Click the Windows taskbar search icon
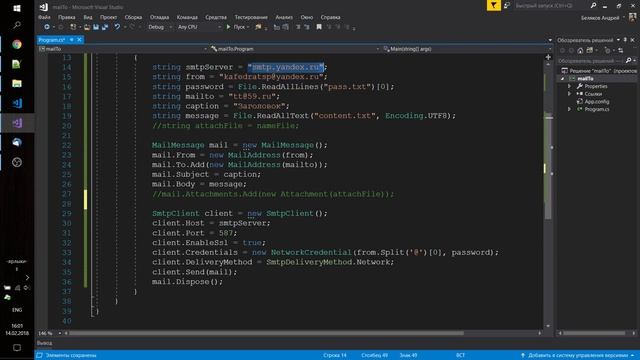Screen dimensions: 640x360 tap(17, 25)
